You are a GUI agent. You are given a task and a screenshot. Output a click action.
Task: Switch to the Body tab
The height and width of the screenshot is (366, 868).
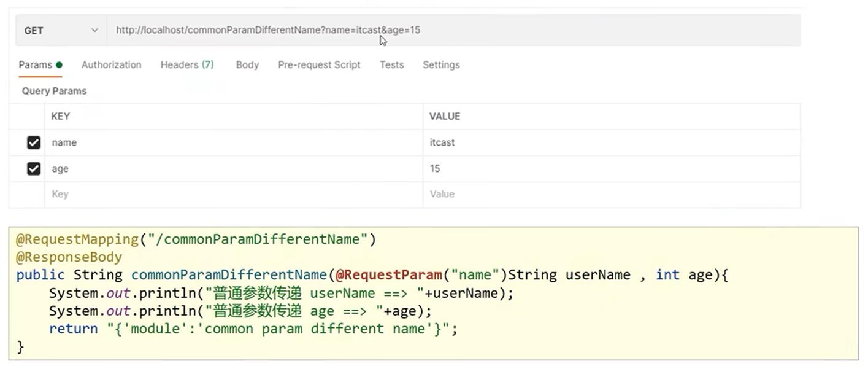tap(247, 64)
